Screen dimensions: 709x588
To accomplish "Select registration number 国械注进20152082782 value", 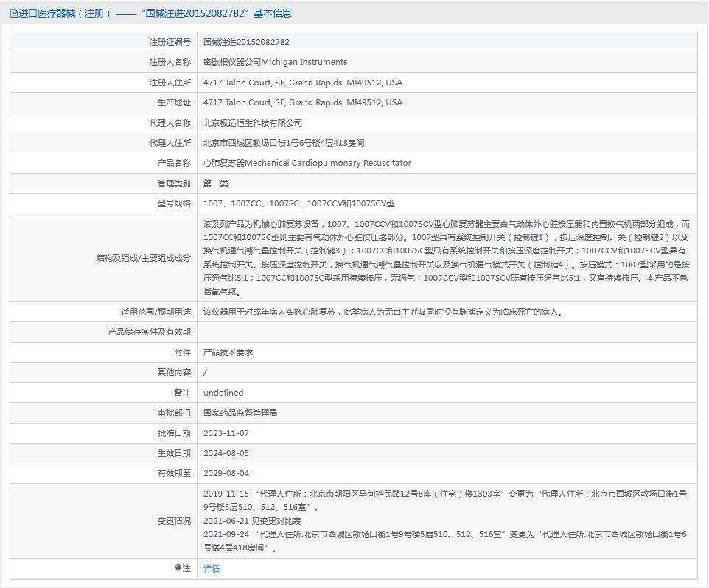I will [246, 42].
